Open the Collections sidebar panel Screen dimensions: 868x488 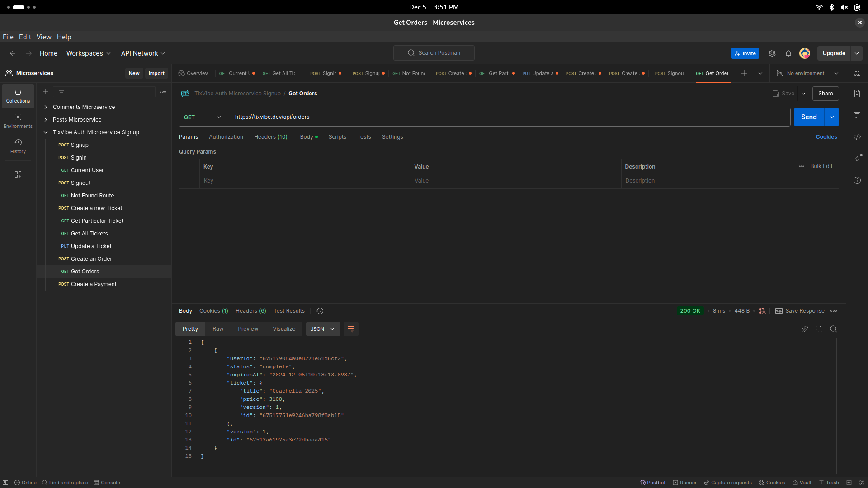(18, 96)
